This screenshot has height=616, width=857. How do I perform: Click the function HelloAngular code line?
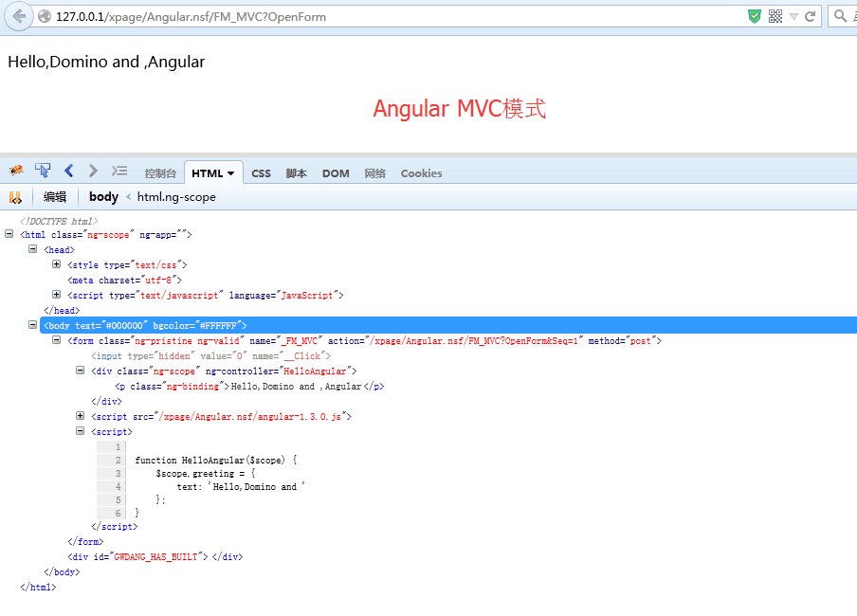click(x=216, y=461)
